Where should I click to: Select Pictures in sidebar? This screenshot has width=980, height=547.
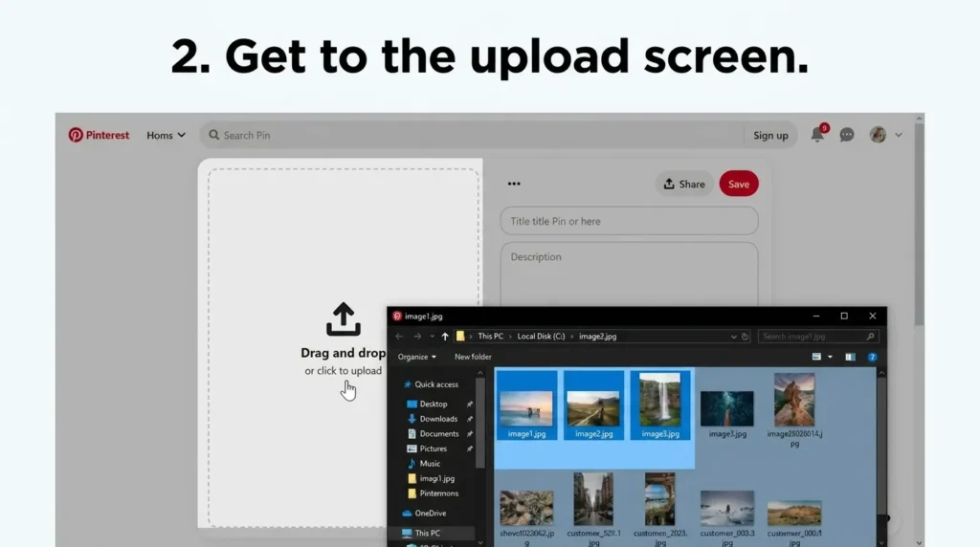pos(428,449)
